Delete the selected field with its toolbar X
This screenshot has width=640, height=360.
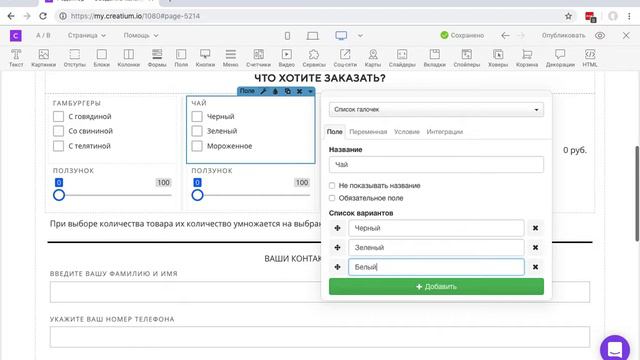click(x=300, y=91)
